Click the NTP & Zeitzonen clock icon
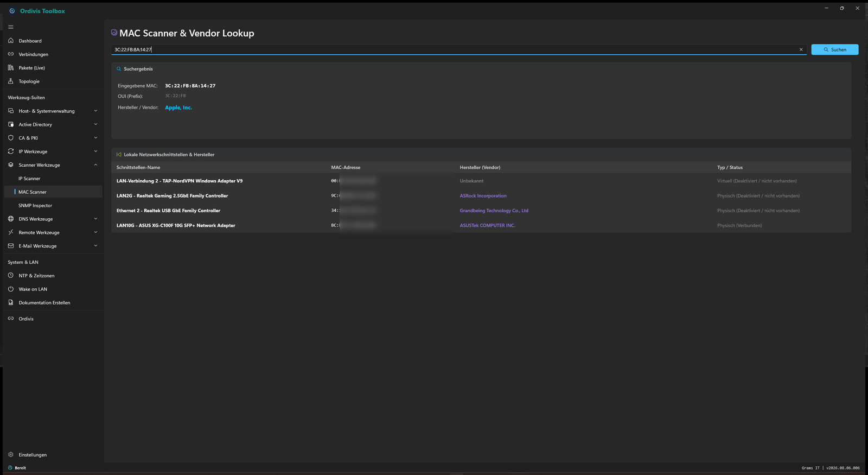Screen dimensions: 868x475 [x=11, y=276]
